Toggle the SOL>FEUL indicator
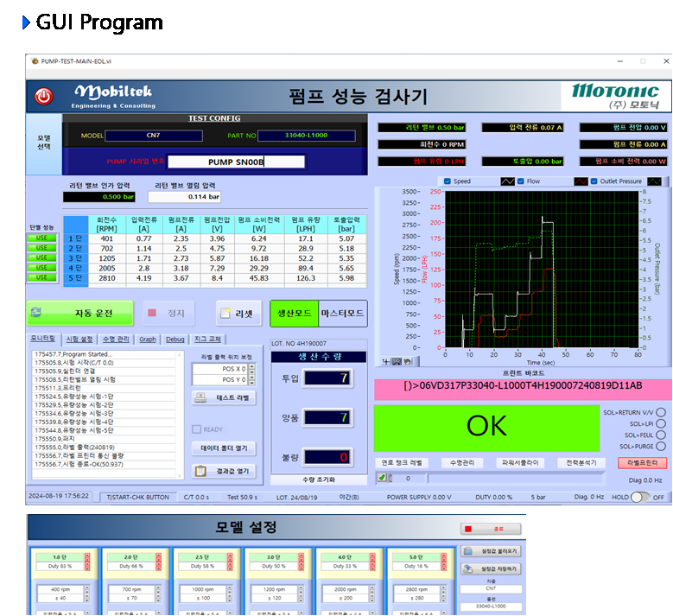The height and width of the screenshot is (616, 673). coord(661,435)
